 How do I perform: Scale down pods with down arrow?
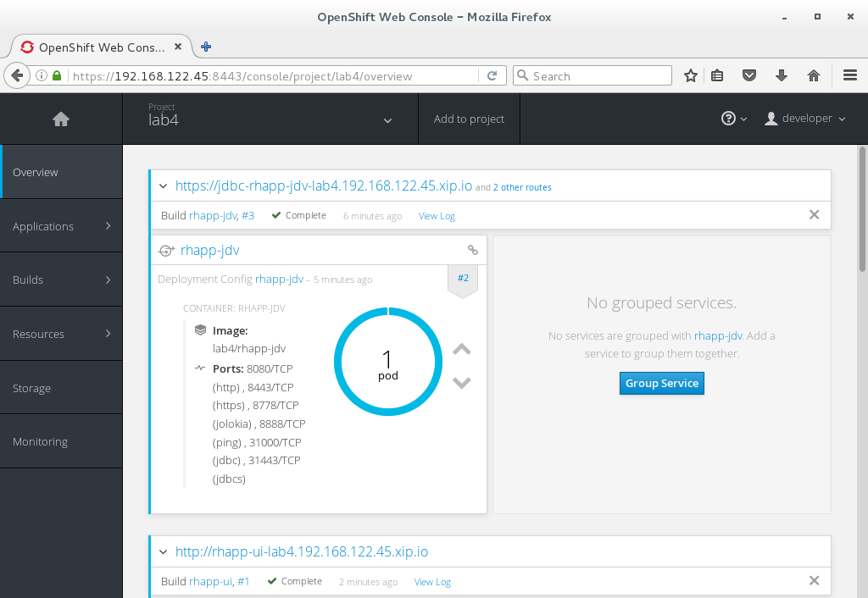pos(462,383)
